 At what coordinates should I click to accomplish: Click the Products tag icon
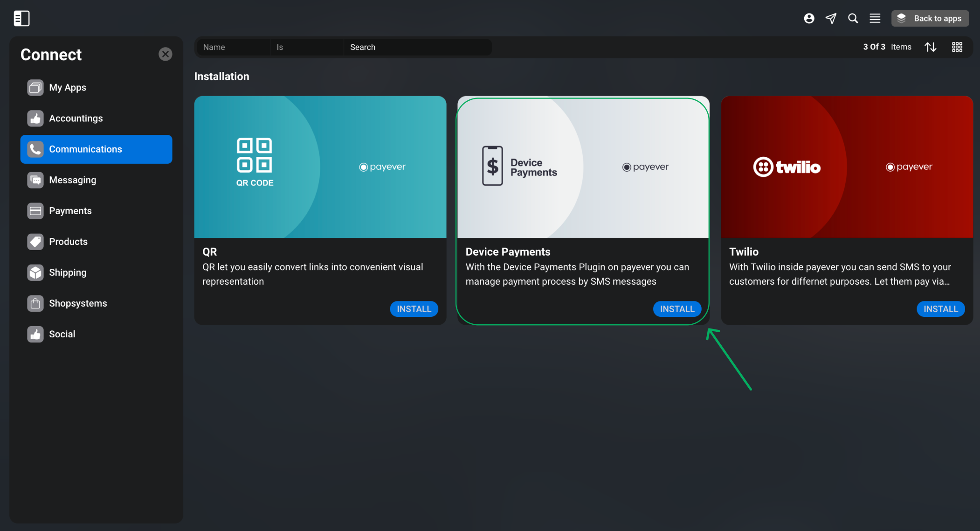coord(35,242)
